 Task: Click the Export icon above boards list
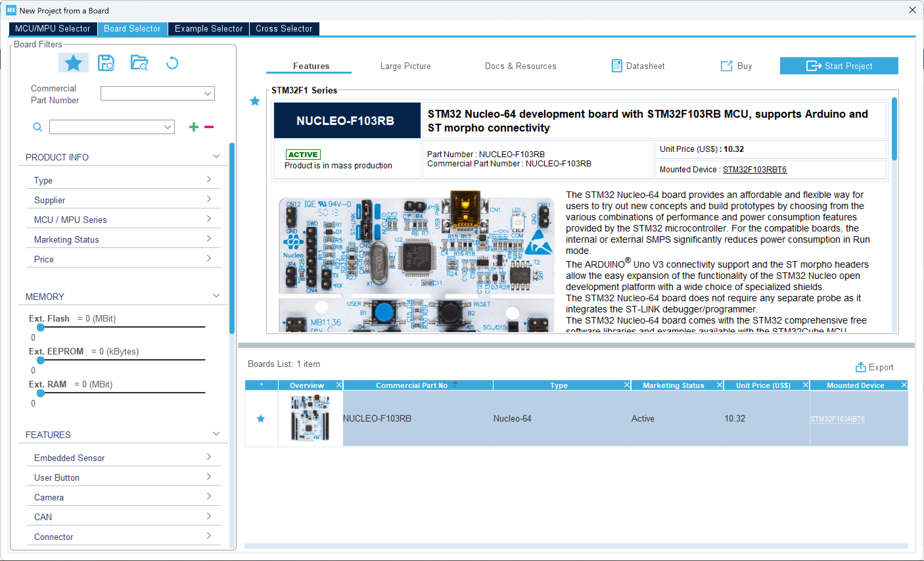(x=860, y=367)
